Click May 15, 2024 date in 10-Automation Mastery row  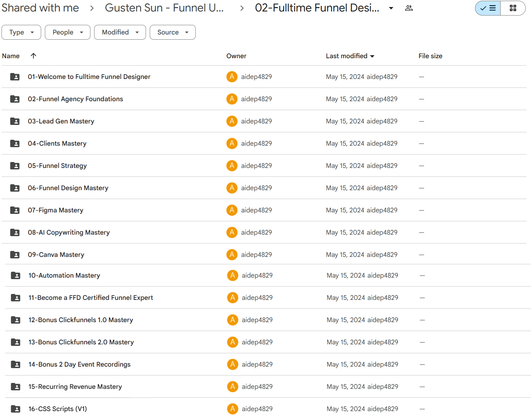coord(346,275)
